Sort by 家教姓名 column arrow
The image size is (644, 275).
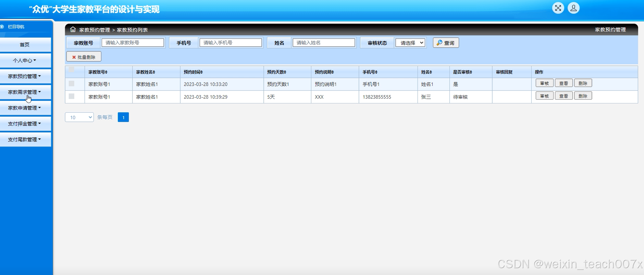[x=154, y=72]
